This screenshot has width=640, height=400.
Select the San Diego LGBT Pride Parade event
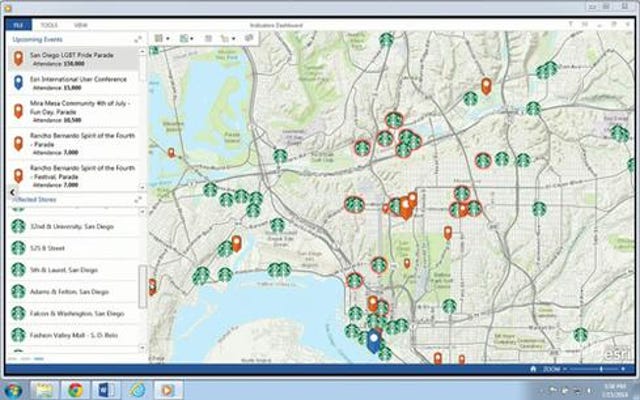click(73, 58)
